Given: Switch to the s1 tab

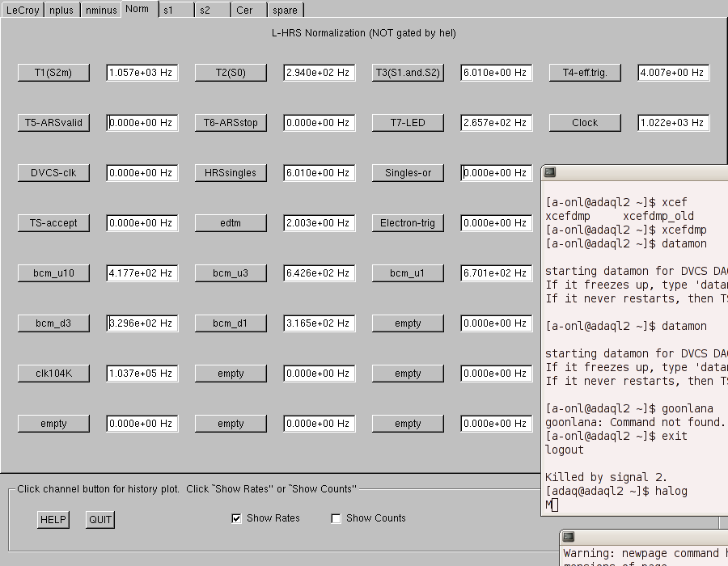Looking at the screenshot, I should click(x=176, y=10).
